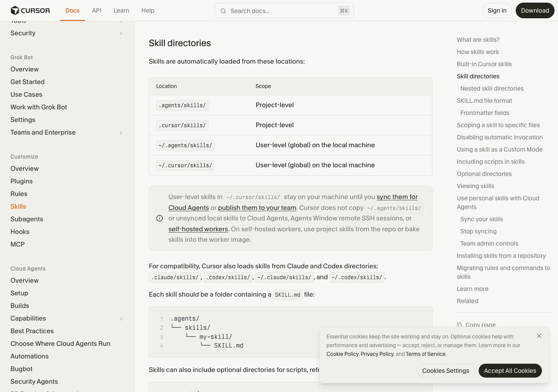This screenshot has height=392, width=558.
Task: Open Plugins in the sidebar
Action: pos(21,181)
